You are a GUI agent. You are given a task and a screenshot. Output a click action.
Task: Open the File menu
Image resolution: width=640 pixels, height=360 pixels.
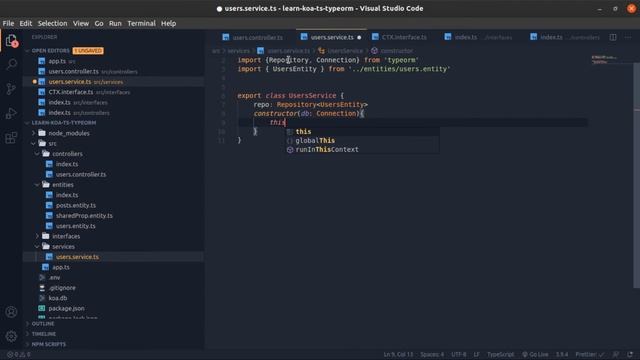click(x=8, y=23)
